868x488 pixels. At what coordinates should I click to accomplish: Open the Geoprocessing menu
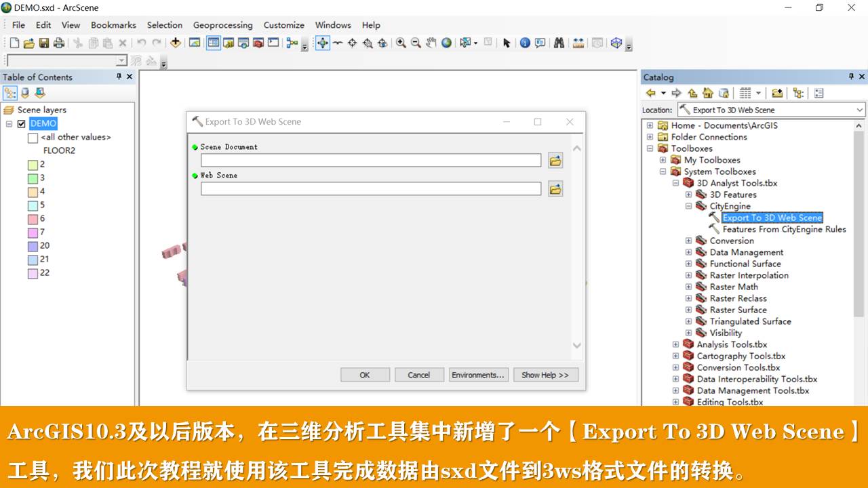click(x=222, y=25)
